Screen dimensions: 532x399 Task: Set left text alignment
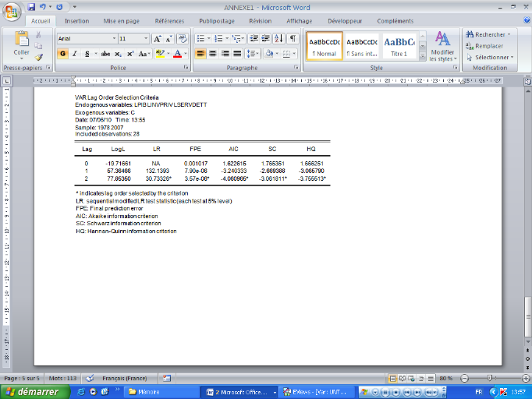click(x=200, y=54)
